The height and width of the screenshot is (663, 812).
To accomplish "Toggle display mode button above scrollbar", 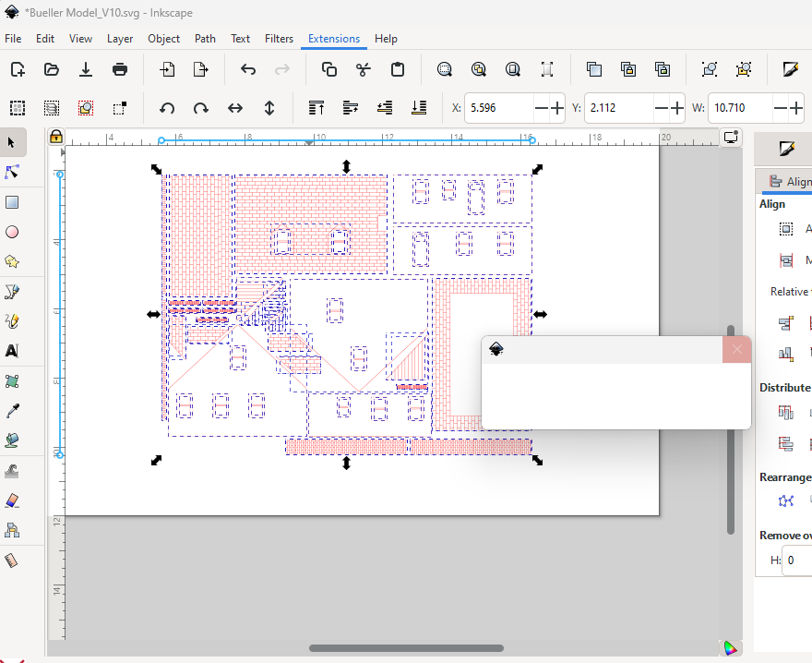I will 731,138.
